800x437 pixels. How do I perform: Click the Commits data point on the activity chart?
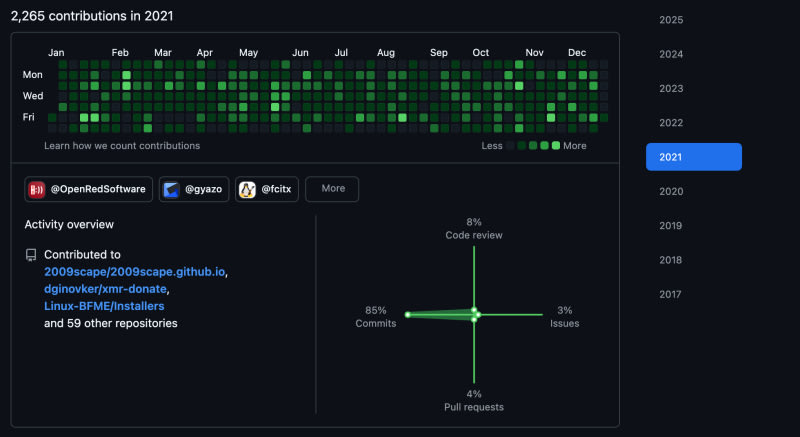click(408, 315)
